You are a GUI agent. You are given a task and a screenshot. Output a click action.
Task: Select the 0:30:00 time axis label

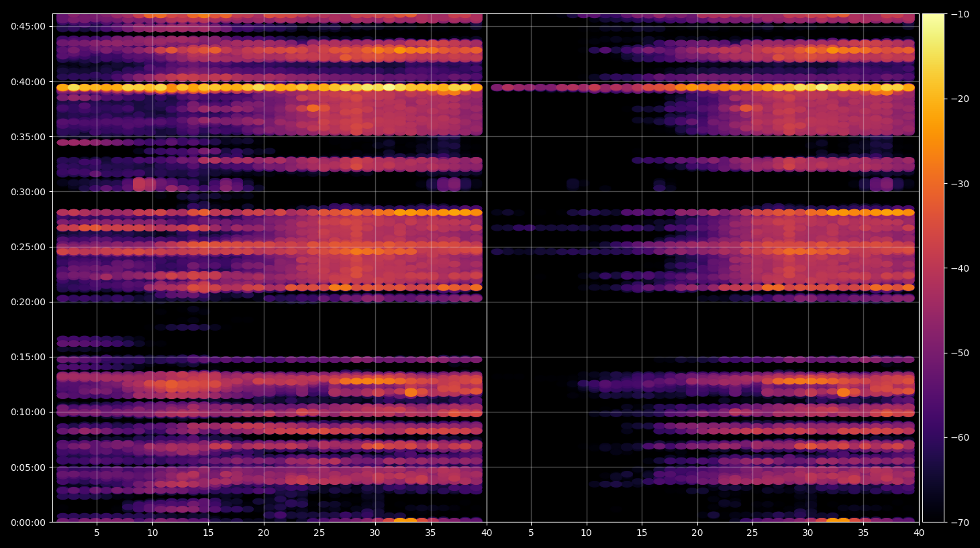28,192
